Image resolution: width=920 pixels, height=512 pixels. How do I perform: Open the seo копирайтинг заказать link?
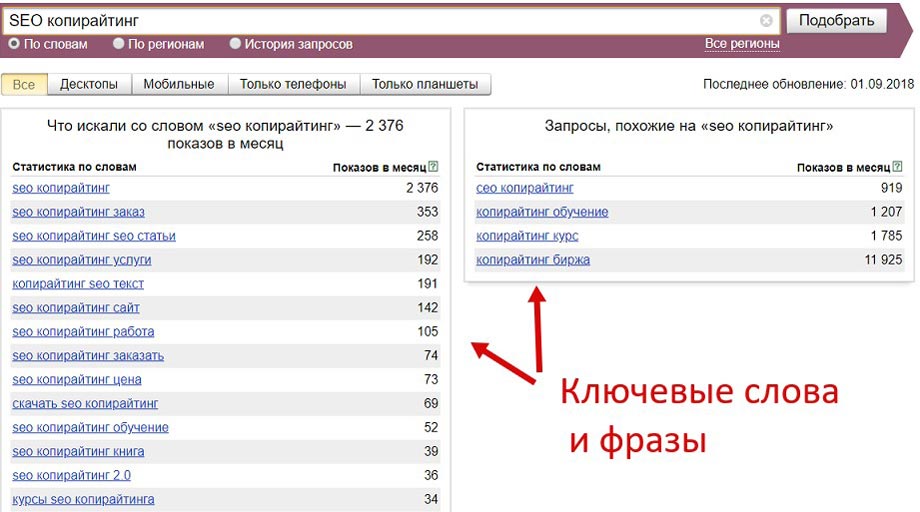pos(88,356)
